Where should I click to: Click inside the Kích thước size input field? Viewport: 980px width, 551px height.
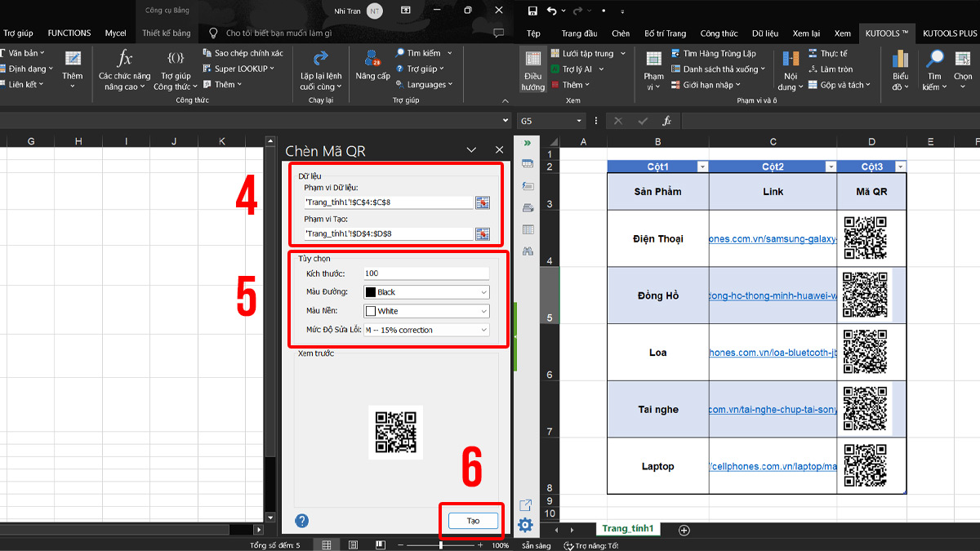[425, 273]
